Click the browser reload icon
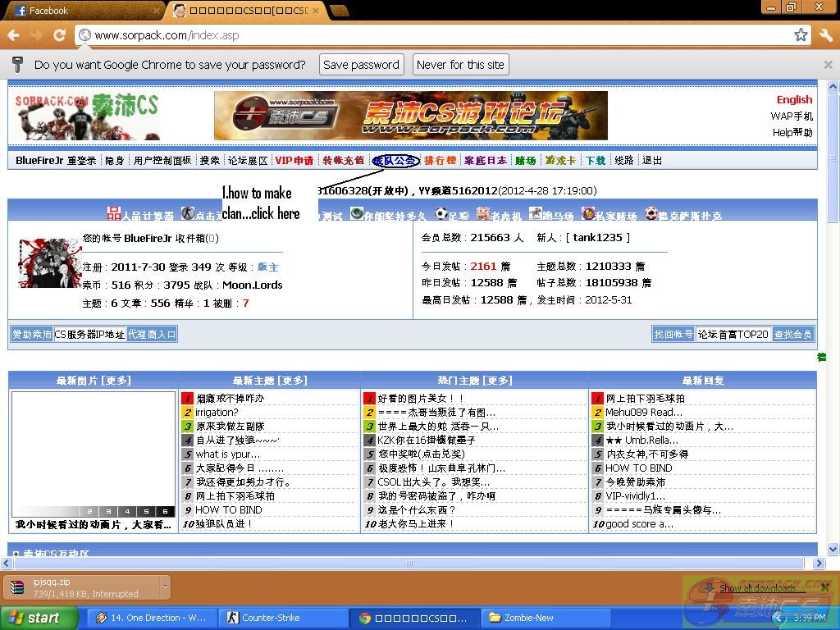 point(59,35)
